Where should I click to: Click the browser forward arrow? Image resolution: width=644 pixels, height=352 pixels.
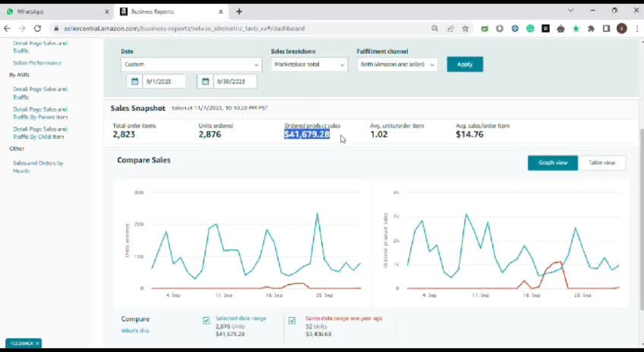[22, 28]
